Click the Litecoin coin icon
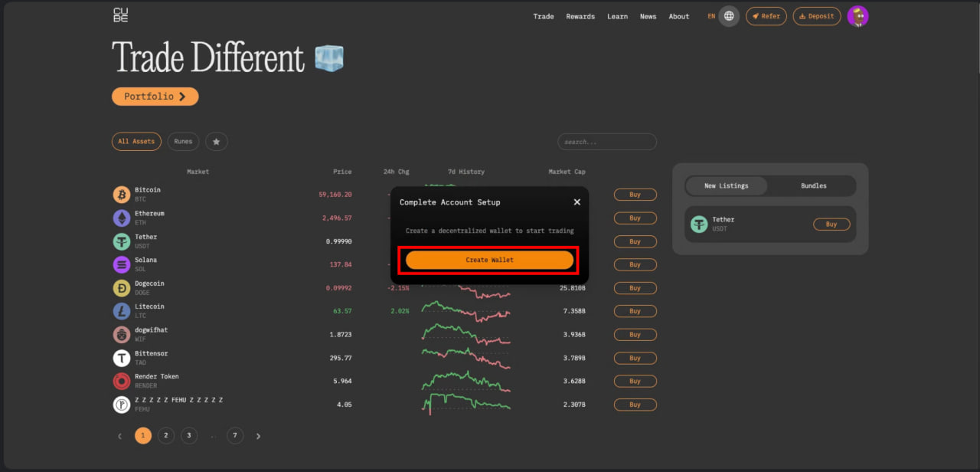This screenshot has width=980, height=472. coord(122,311)
